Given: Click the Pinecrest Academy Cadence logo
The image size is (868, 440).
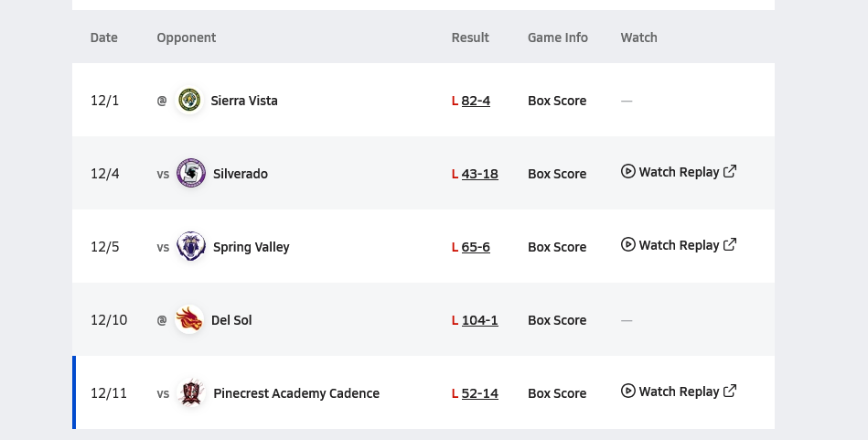Looking at the screenshot, I should [x=191, y=393].
